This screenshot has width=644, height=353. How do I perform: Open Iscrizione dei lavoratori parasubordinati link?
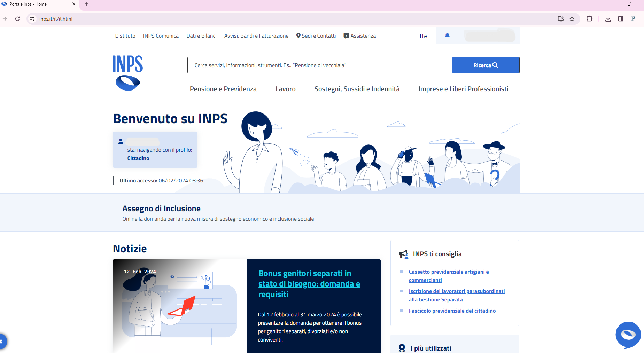[x=457, y=296]
